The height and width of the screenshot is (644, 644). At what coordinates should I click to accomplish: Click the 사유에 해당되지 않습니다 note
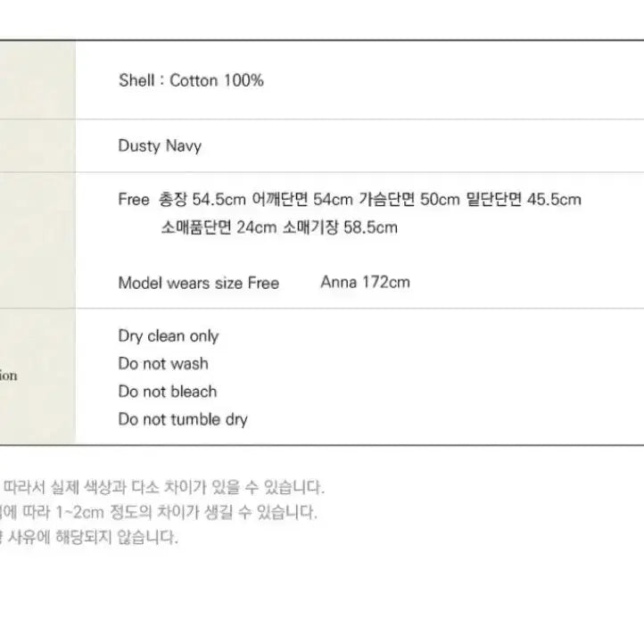point(89,538)
